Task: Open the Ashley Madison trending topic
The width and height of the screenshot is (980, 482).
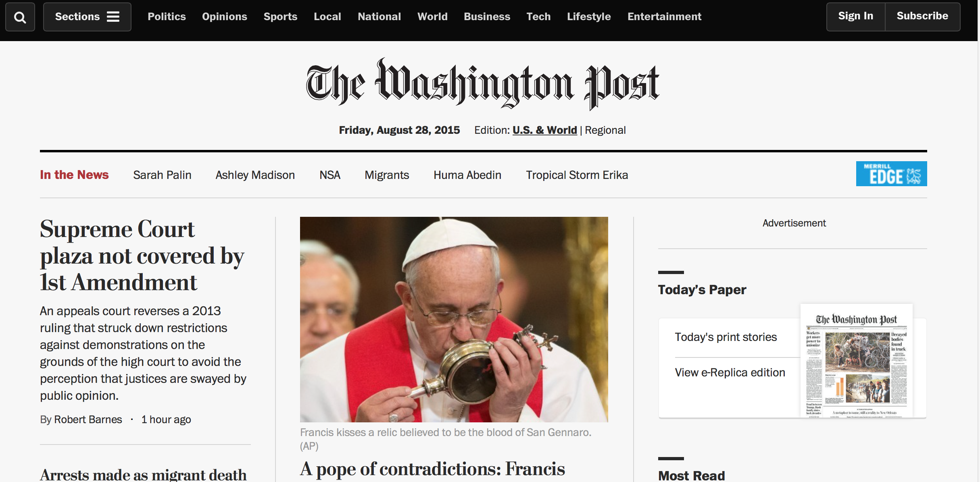Action: (x=255, y=175)
